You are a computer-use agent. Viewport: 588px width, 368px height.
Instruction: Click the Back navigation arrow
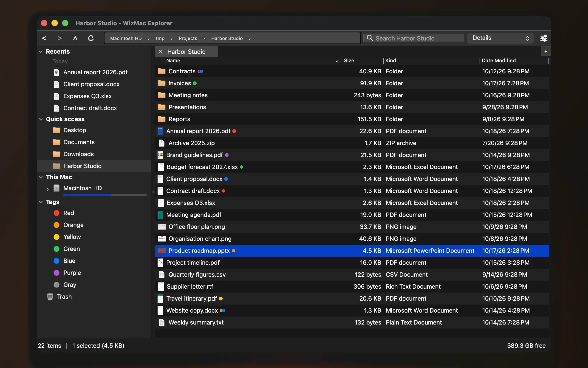click(44, 38)
